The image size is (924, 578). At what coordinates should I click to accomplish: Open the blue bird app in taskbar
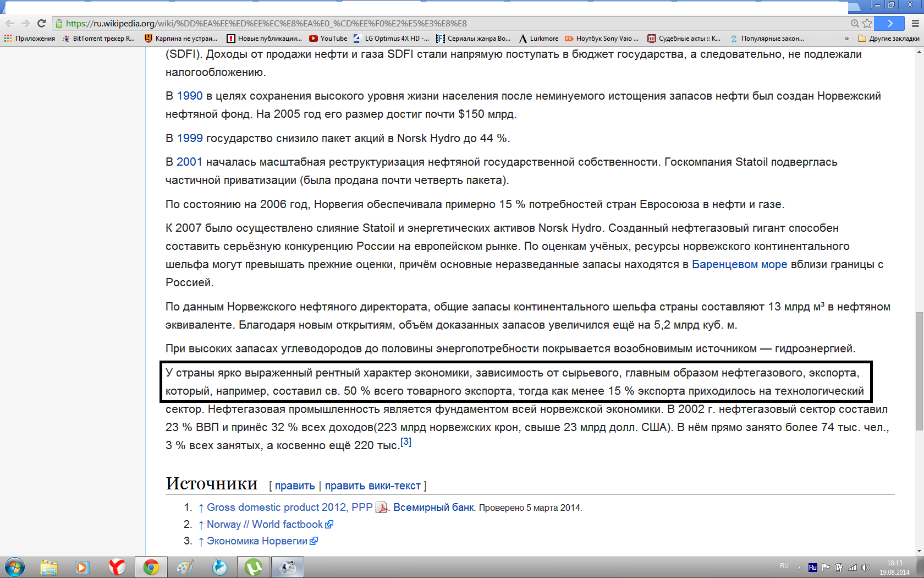click(x=219, y=567)
